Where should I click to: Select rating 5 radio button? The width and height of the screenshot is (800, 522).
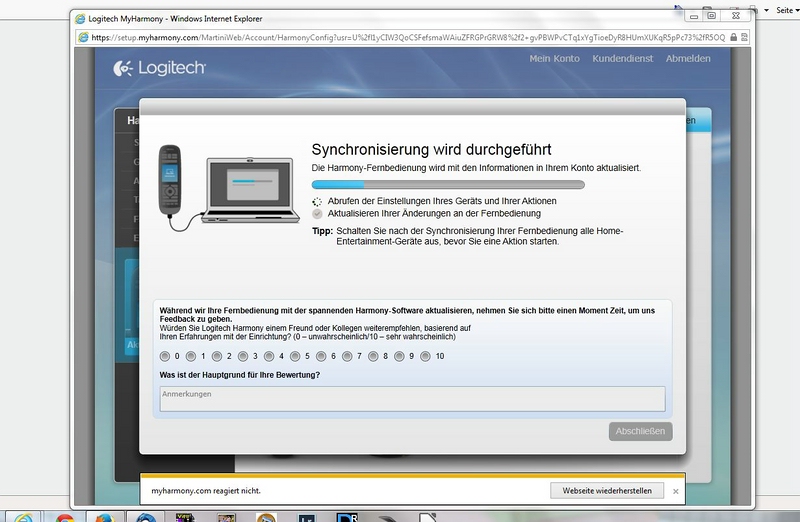pyautogui.click(x=295, y=356)
